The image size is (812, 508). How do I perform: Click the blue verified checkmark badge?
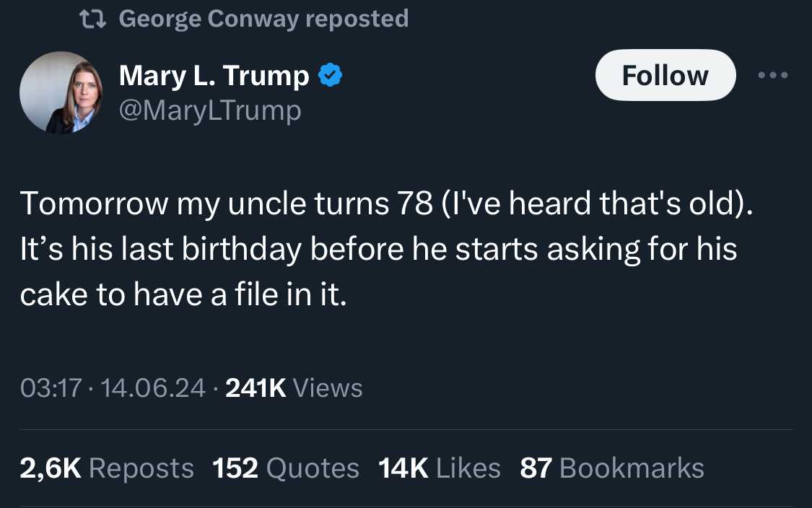point(330,76)
